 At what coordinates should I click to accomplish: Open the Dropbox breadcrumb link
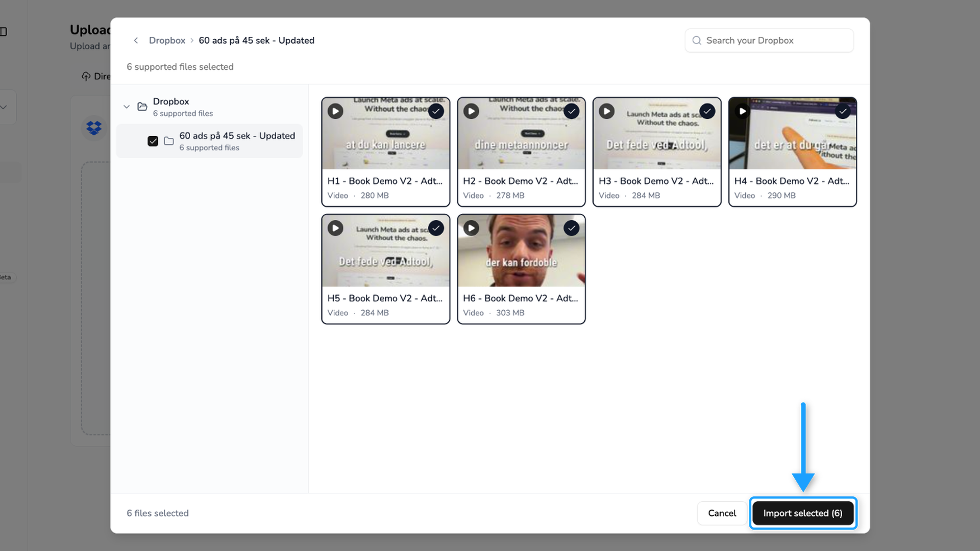tap(167, 40)
